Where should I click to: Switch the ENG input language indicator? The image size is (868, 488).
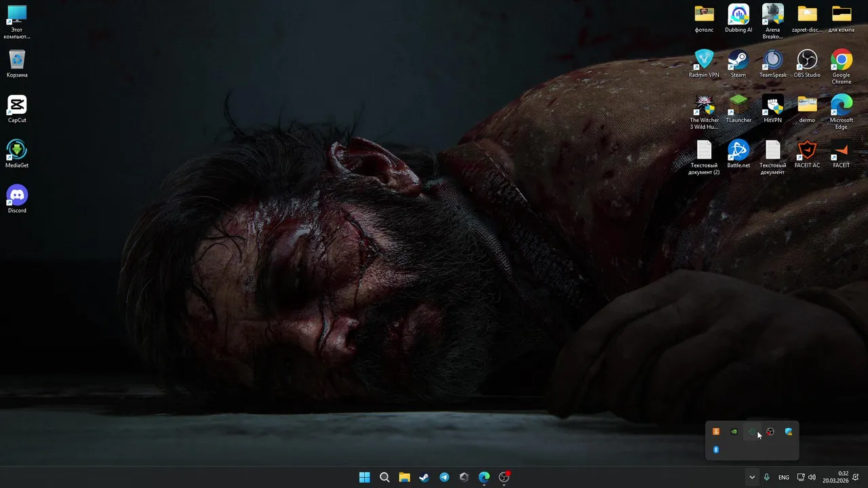(x=784, y=477)
